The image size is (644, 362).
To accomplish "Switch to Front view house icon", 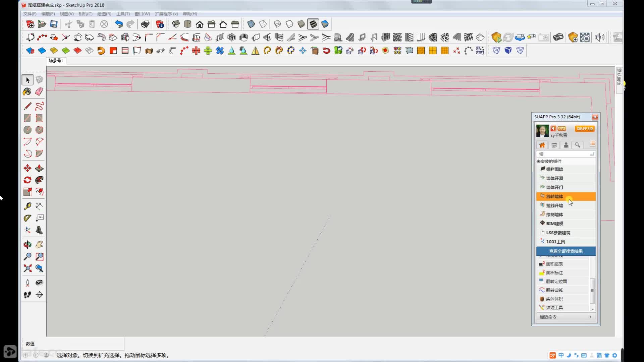I will [200, 24].
